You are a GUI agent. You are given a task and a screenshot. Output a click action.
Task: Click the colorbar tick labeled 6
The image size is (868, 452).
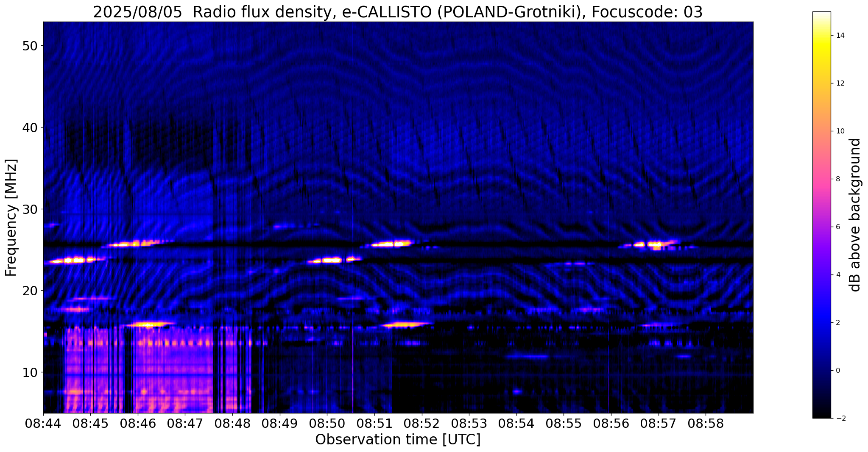click(837, 227)
